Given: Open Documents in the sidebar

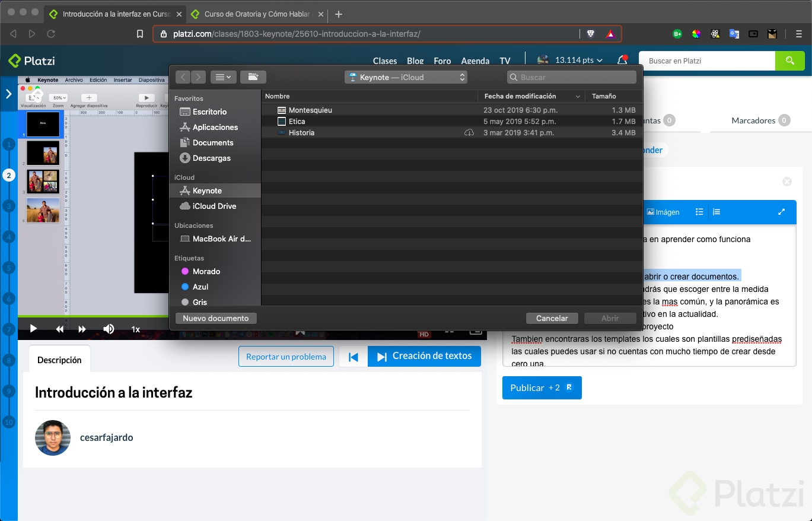Looking at the screenshot, I should 213,142.
